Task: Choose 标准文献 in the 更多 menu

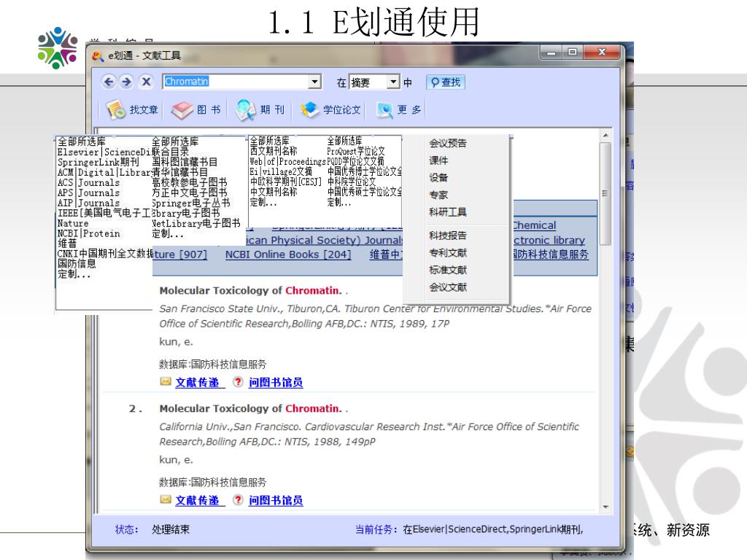Action: tap(448, 270)
